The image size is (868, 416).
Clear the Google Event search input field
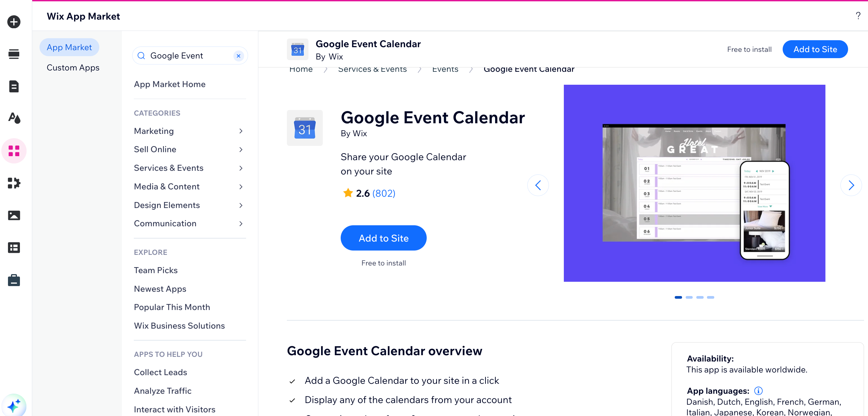239,55
